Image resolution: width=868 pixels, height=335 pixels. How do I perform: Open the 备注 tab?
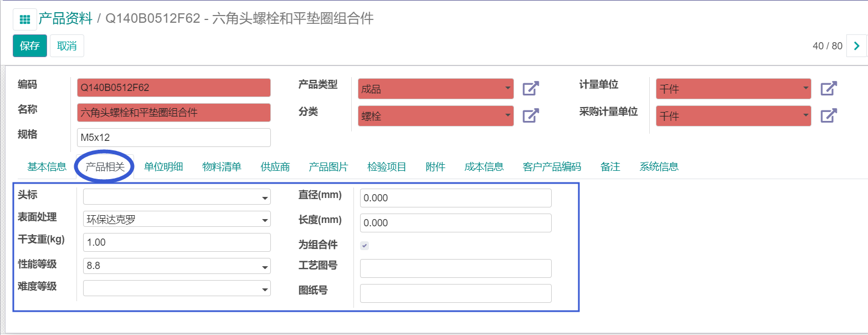[610, 167]
